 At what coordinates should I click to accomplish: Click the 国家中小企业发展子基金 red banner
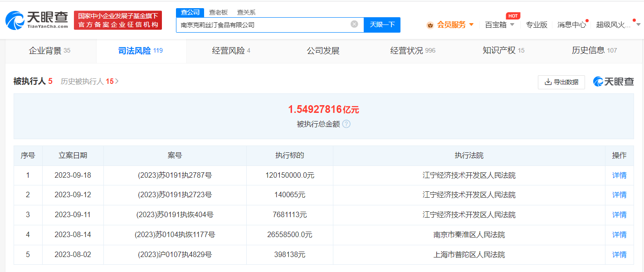118,20
